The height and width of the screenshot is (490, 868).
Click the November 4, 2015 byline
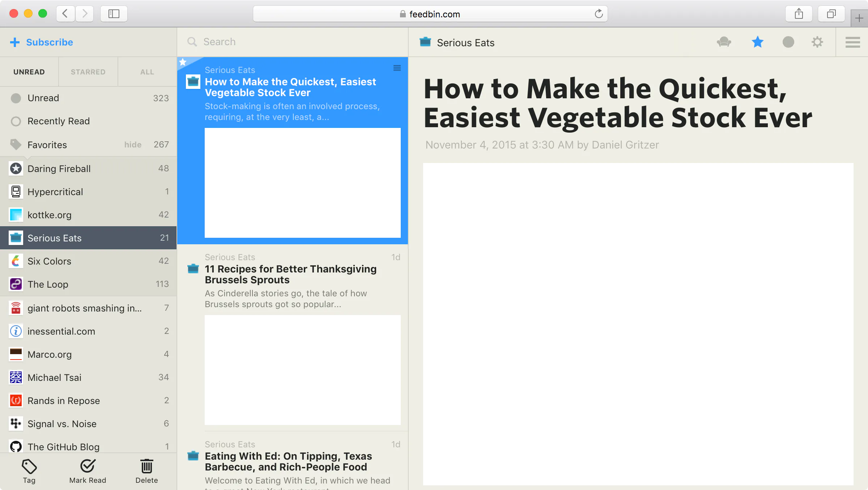click(542, 145)
